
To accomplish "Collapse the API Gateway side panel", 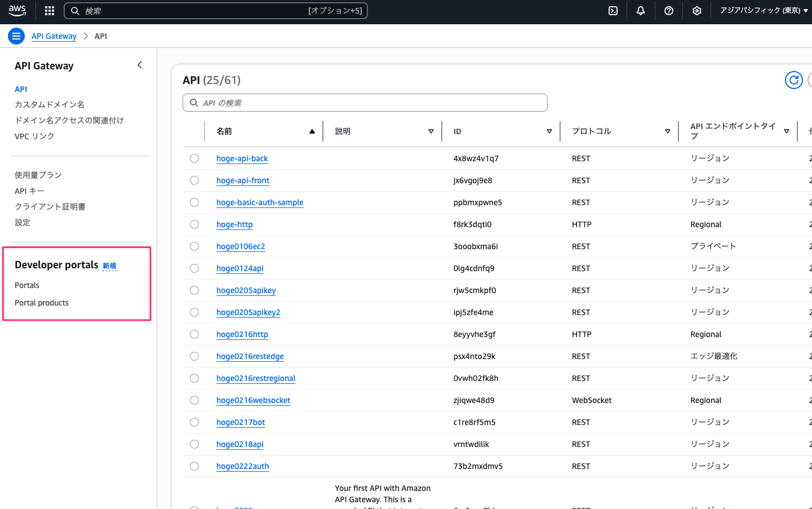I will tap(140, 65).
